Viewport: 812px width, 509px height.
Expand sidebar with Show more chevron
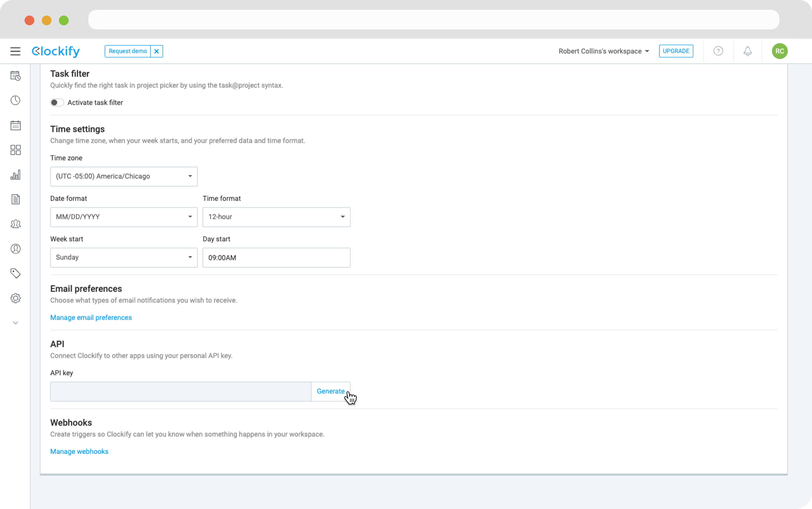click(x=16, y=323)
